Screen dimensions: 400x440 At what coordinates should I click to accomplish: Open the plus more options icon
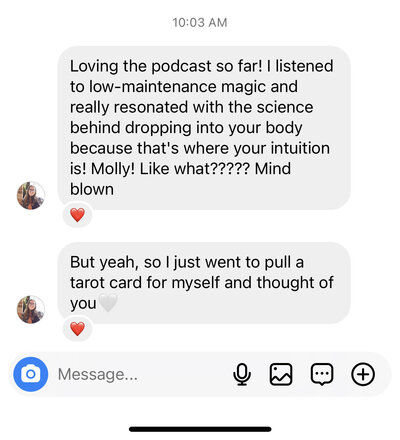pyautogui.click(x=363, y=374)
